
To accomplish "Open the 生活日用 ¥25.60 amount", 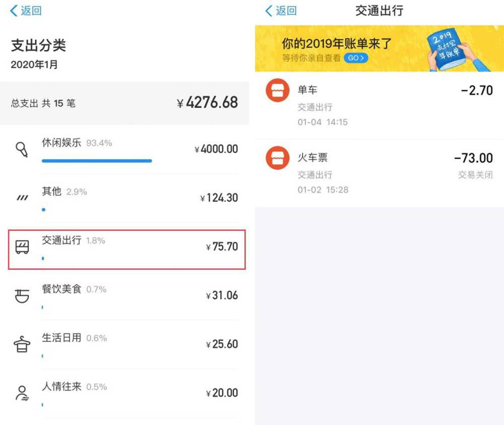I will pos(222,344).
